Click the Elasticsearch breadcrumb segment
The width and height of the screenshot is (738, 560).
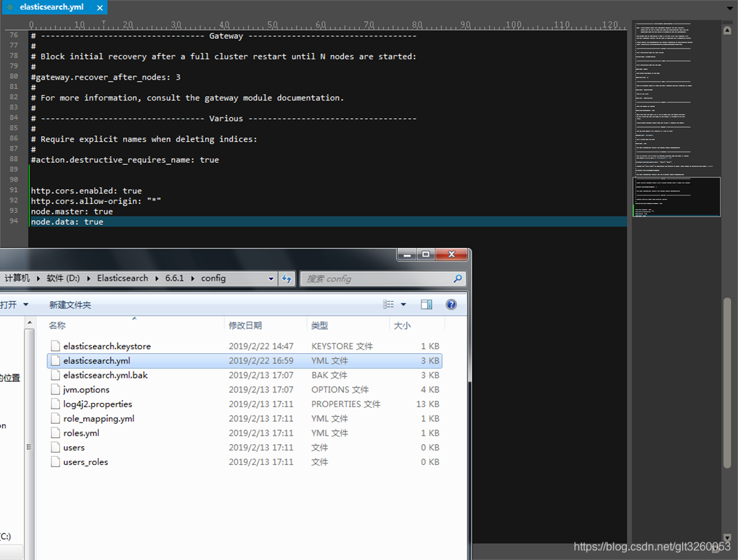click(122, 279)
